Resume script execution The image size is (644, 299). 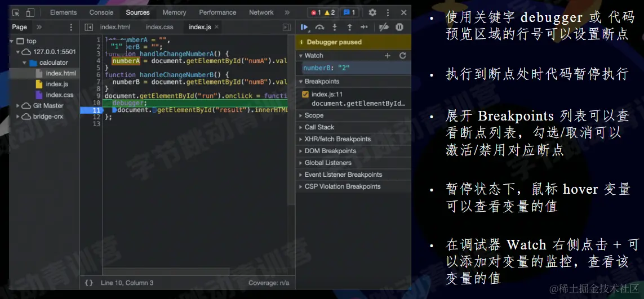point(304,27)
